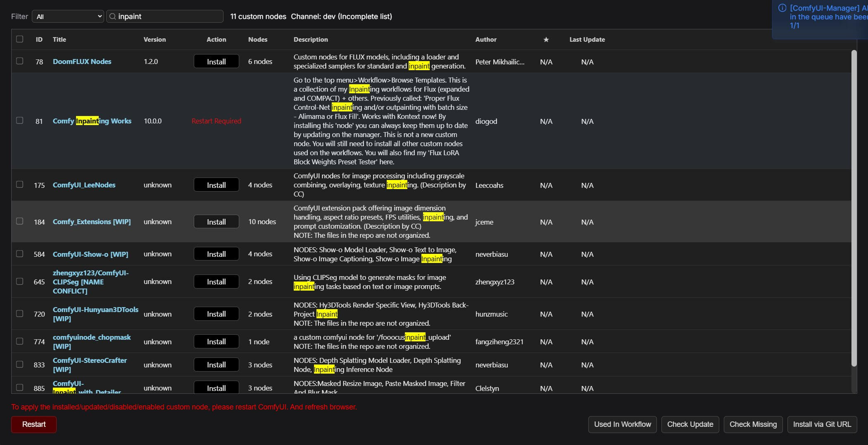Select checkbox for ComfyUI_LeeNodes row

click(19, 185)
